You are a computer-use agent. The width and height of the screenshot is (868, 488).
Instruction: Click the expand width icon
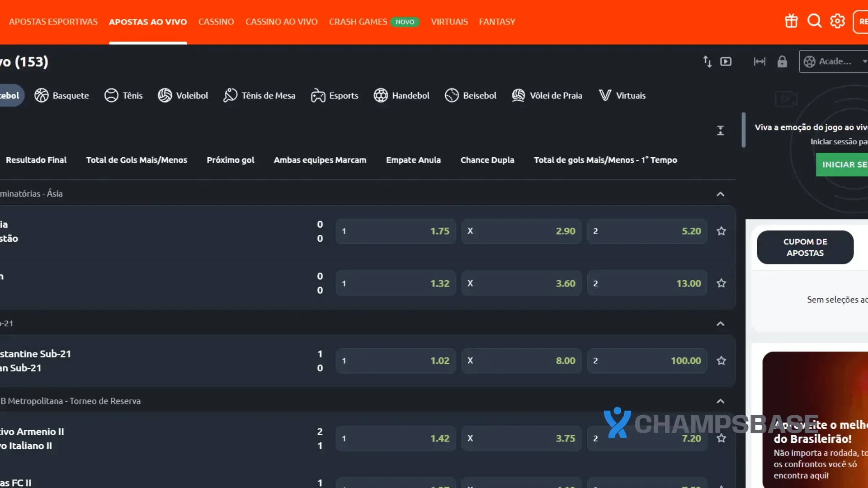click(759, 61)
